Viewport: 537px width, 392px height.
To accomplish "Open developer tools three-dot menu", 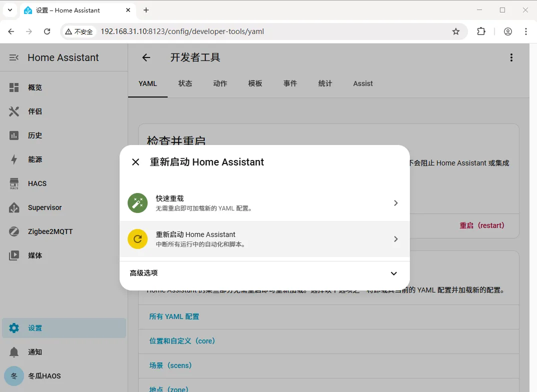I will point(511,57).
